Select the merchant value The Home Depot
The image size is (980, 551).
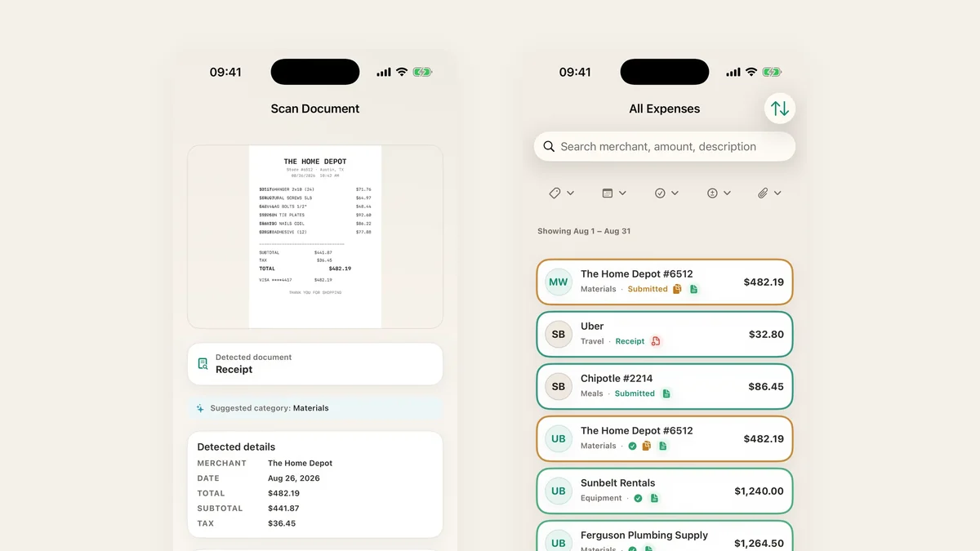300,463
